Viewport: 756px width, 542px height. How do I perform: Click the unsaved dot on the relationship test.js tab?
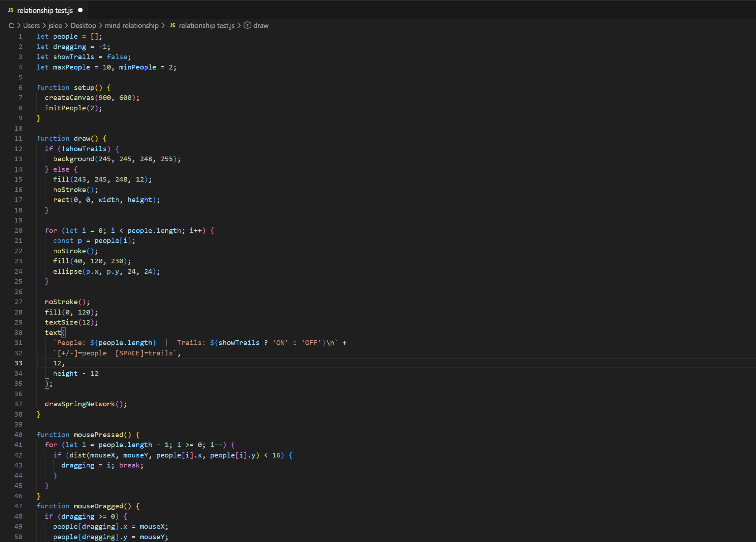[80, 10]
